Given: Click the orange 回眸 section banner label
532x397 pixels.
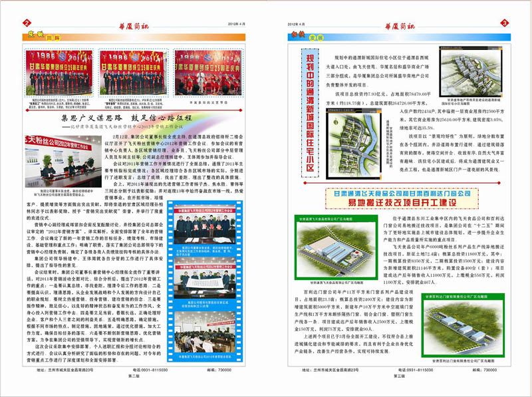Looking at the screenshot, I should point(53,38).
